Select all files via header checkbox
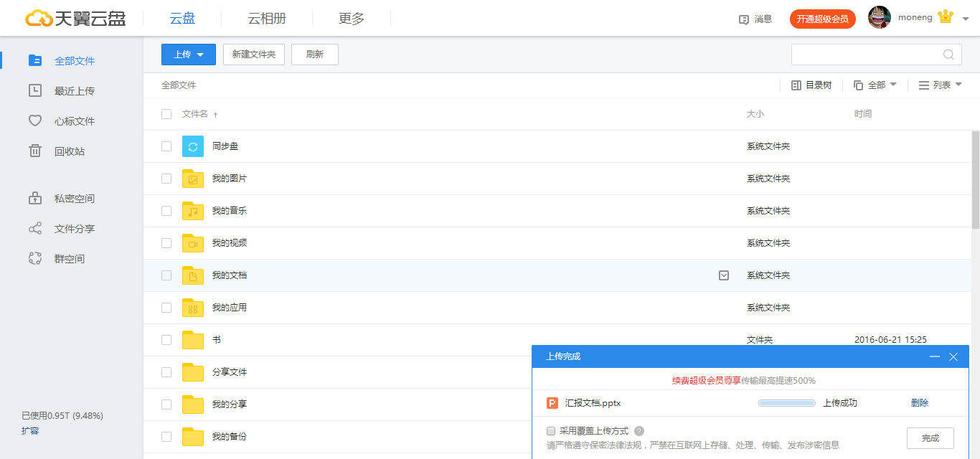 tap(166, 113)
